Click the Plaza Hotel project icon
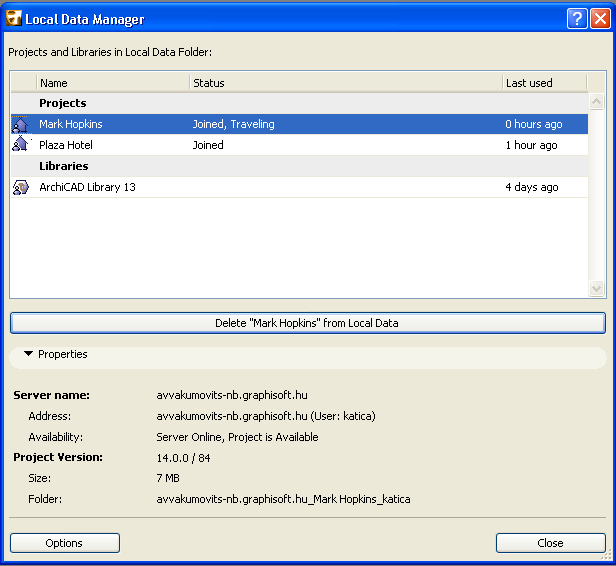Image resolution: width=616 pixels, height=566 pixels. coord(21,145)
